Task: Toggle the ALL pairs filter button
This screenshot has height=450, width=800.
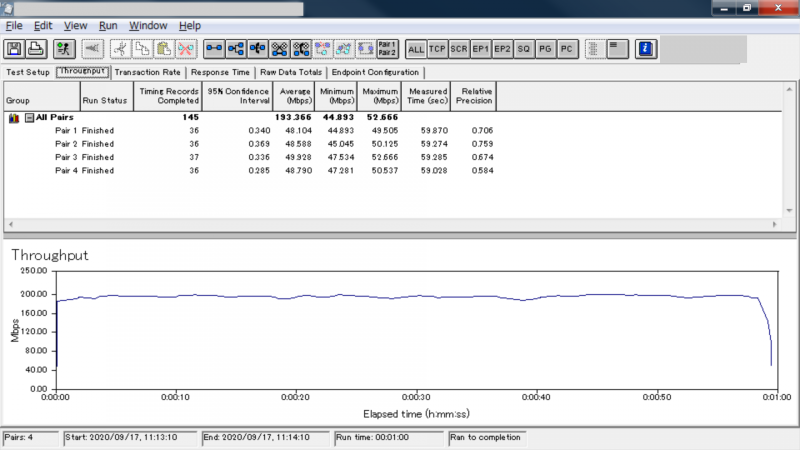Action: click(416, 48)
